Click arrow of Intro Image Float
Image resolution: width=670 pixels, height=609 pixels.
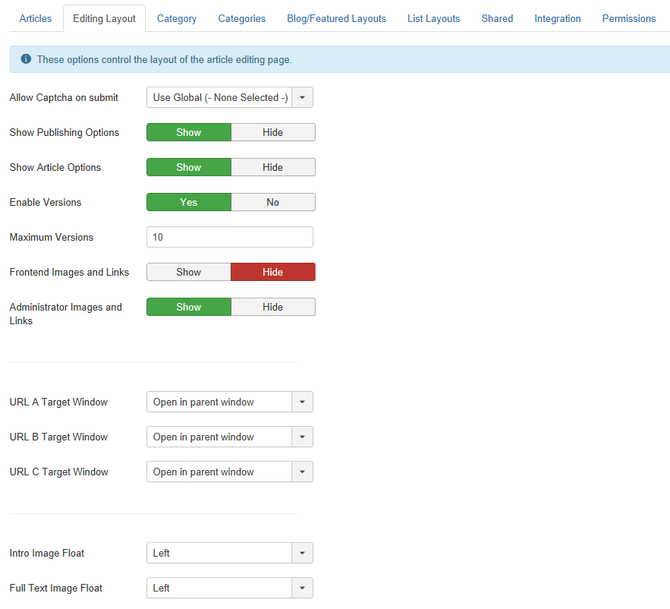302,553
